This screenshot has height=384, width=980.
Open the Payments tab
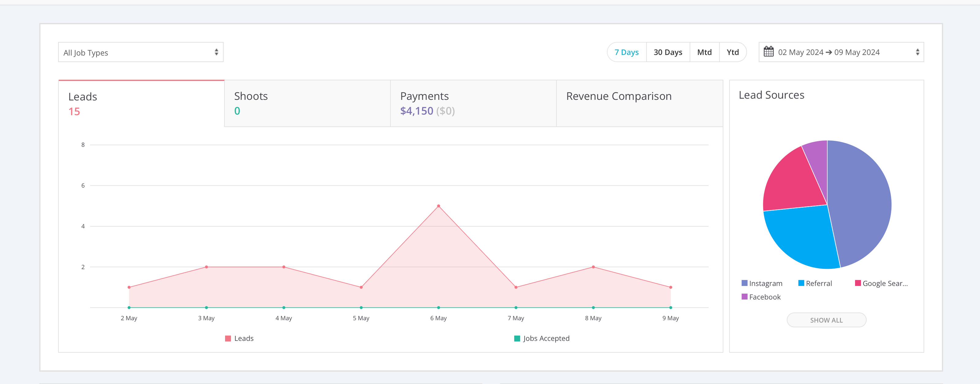pos(473,103)
